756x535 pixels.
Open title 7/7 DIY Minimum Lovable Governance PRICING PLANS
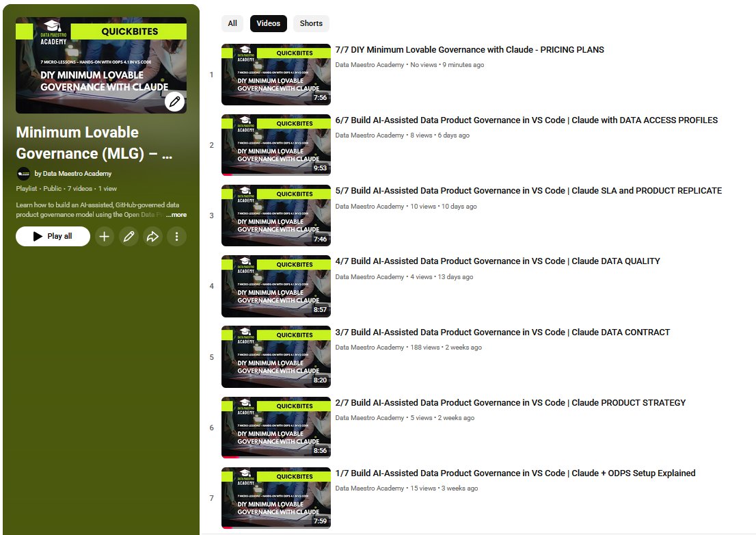click(x=470, y=50)
